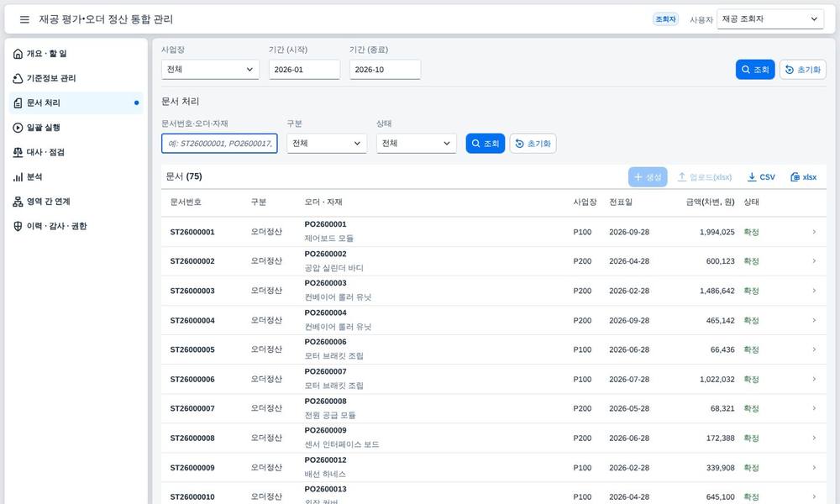840x504 pixels.
Task: Open row ST26000008 detail chevron
Action: point(814,438)
